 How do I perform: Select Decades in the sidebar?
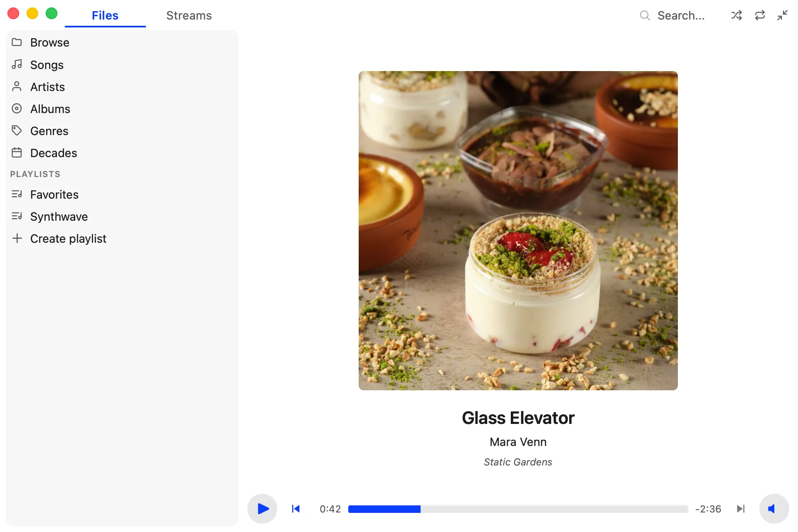point(122,153)
